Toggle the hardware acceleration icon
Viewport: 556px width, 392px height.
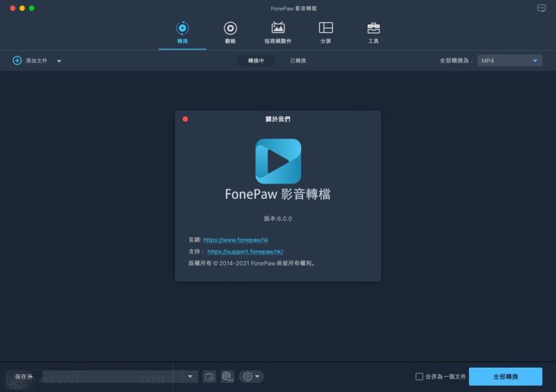(227, 377)
